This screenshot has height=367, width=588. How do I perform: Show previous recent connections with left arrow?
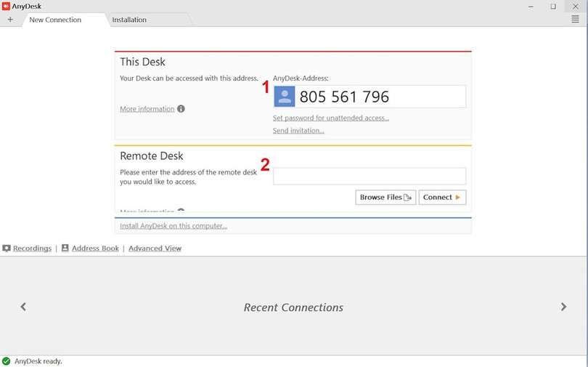pyautogui.click(x=23, y=307)
